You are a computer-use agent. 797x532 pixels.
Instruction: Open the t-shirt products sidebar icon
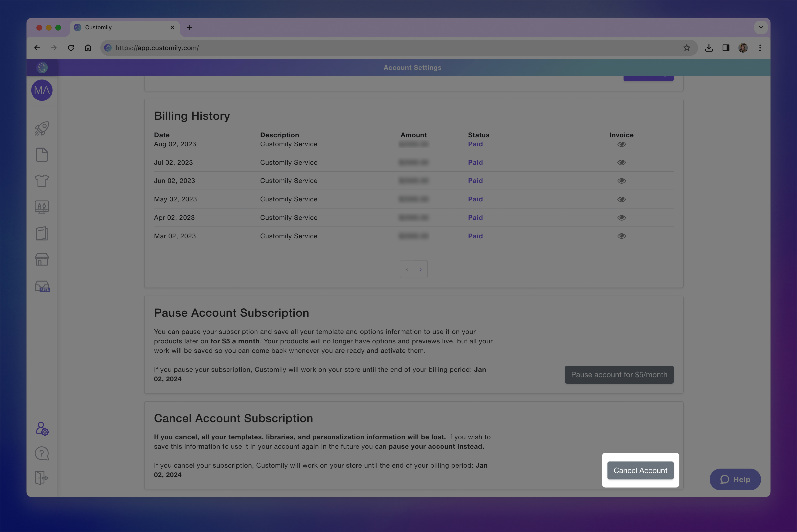pos(42,181)
